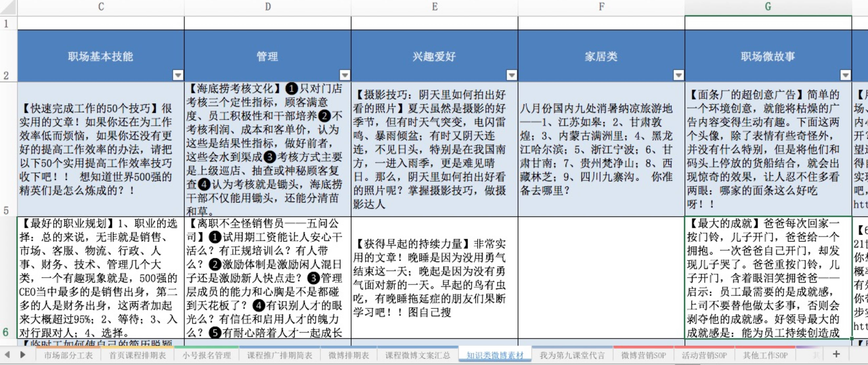Click the 职场基本技能 header cell

[x=101, y=56]
